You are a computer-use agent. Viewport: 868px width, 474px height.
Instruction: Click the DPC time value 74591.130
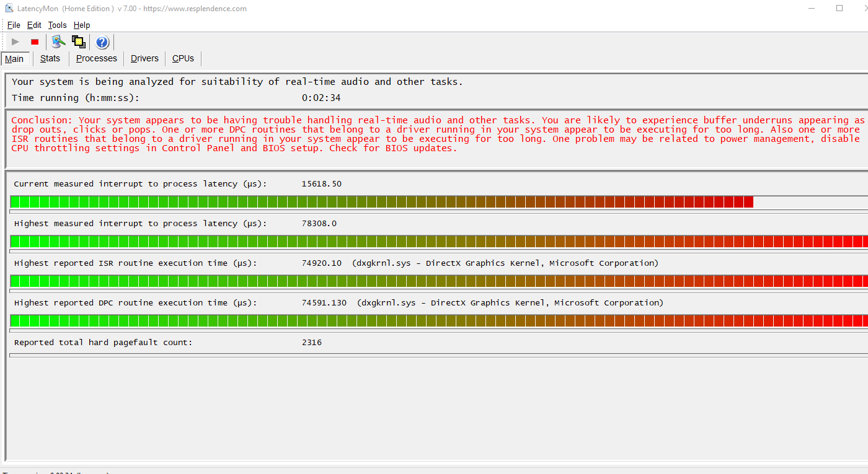point(324,303)
